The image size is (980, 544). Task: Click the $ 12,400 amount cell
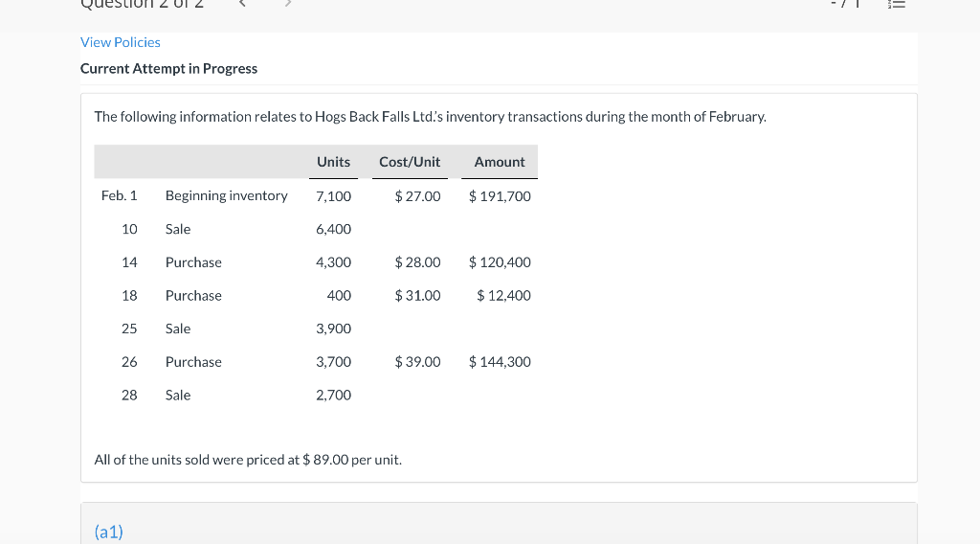(x=503, y=296)
